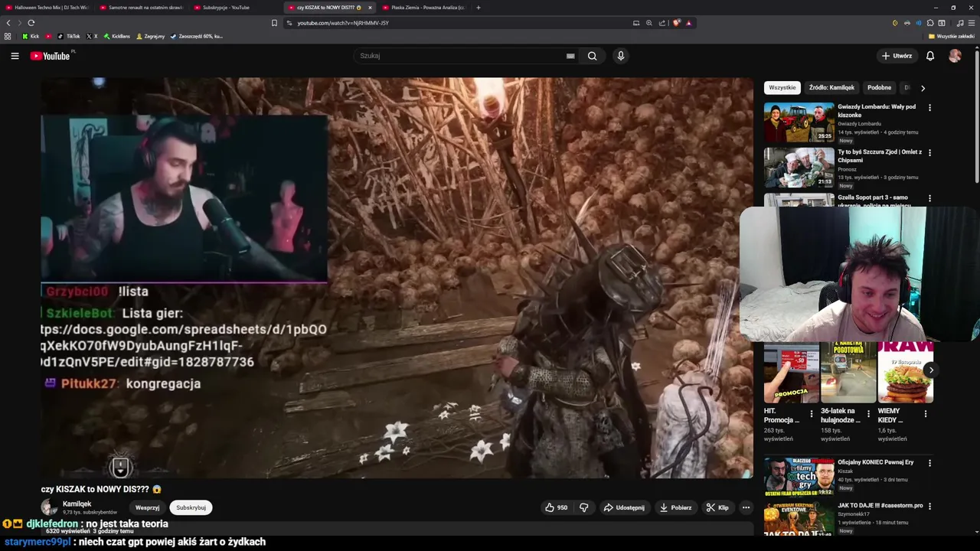Go back in browser history

click(x=8, y=23)
